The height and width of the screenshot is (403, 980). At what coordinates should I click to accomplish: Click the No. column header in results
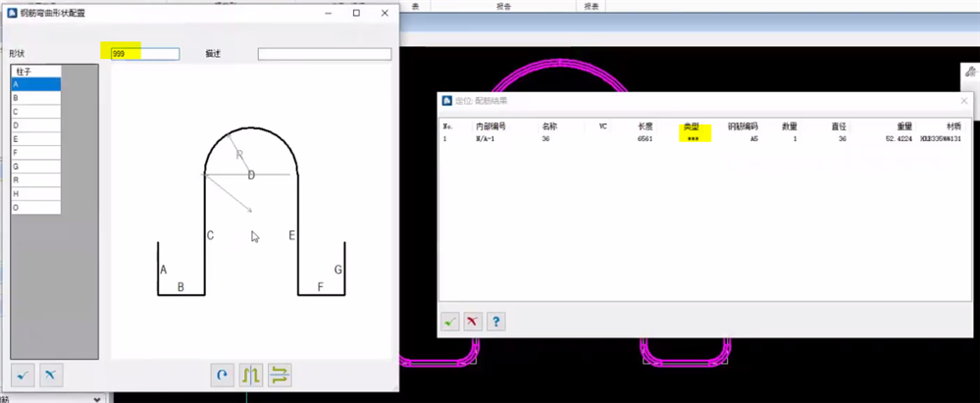coord(447,126)
